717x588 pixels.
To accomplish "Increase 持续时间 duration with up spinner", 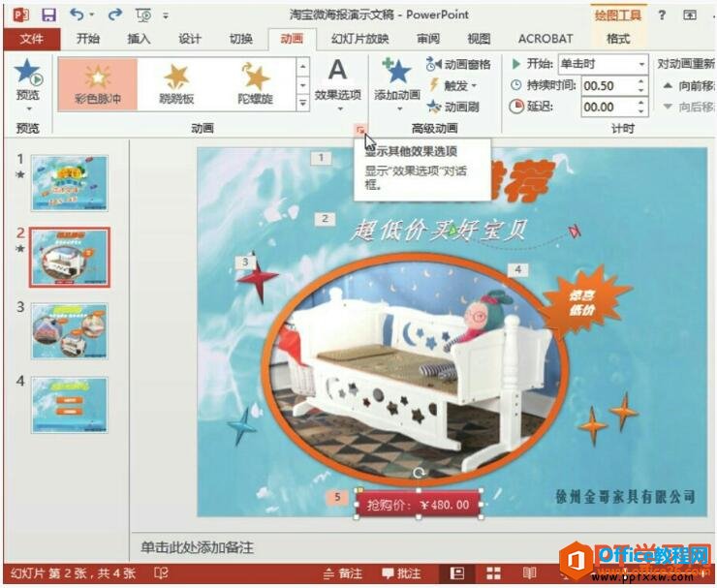I will (x=641, y=81).
